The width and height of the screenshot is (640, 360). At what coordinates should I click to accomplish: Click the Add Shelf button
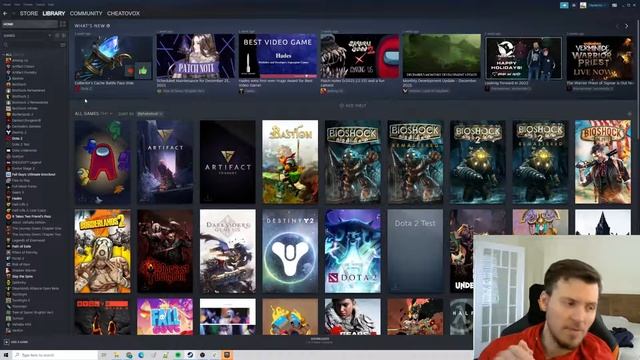353,106
